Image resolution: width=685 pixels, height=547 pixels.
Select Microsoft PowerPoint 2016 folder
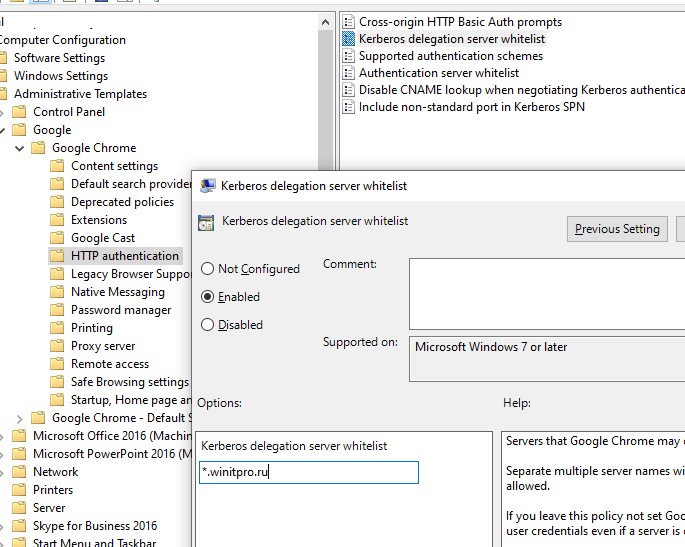point(112,454)
